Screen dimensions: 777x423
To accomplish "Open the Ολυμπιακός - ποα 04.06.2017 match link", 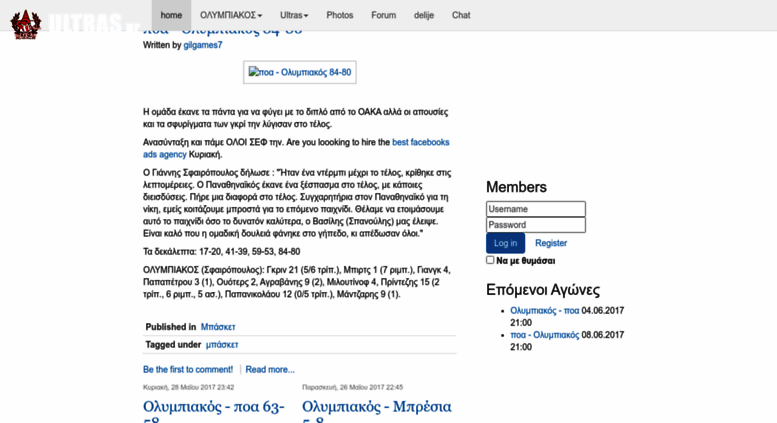I will click(x=545, y=311).
